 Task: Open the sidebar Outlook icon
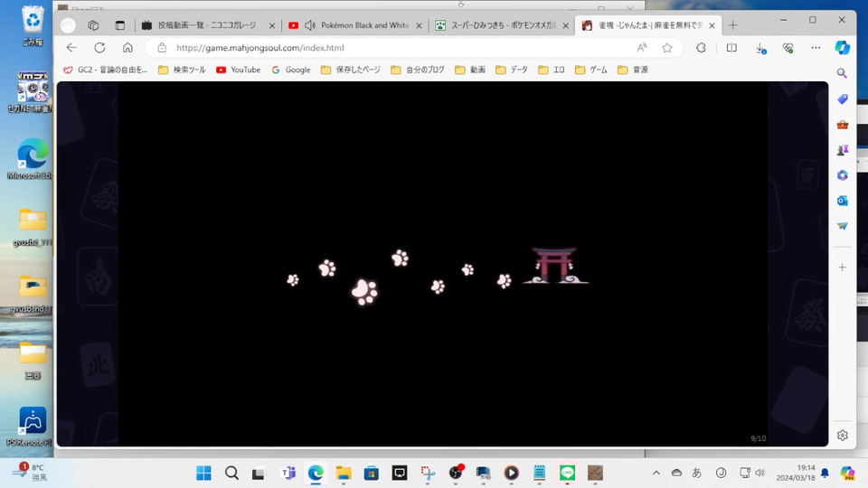point(842,201)
